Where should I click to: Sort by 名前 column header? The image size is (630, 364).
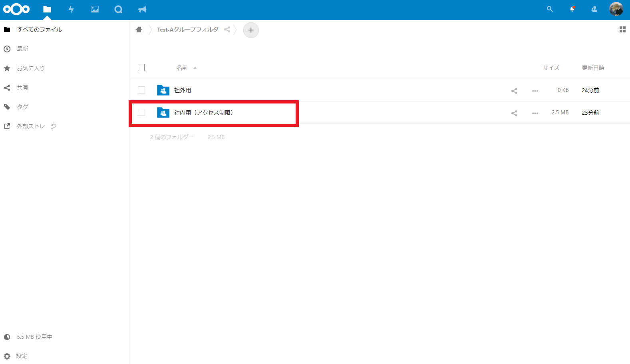click(x=182, y=68)
